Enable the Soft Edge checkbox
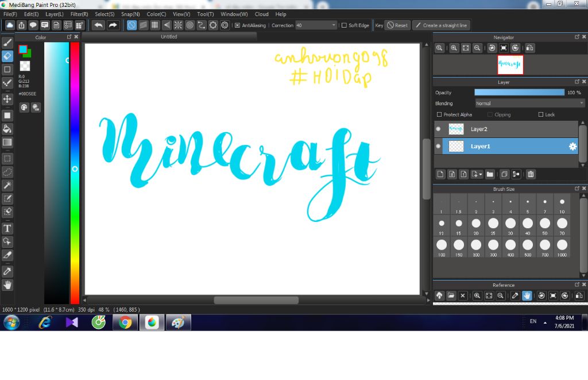This screenshot has width=588, height=380. [x=344, y=25]
